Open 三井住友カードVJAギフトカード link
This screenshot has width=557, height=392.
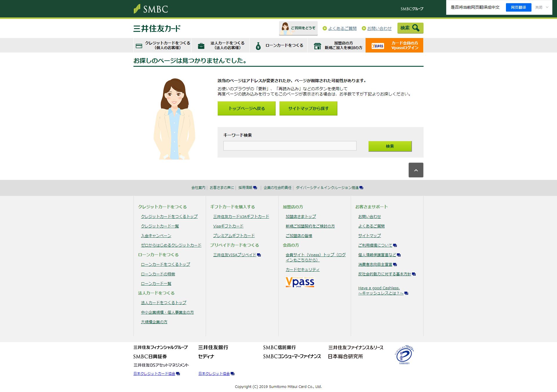point(241,216)
